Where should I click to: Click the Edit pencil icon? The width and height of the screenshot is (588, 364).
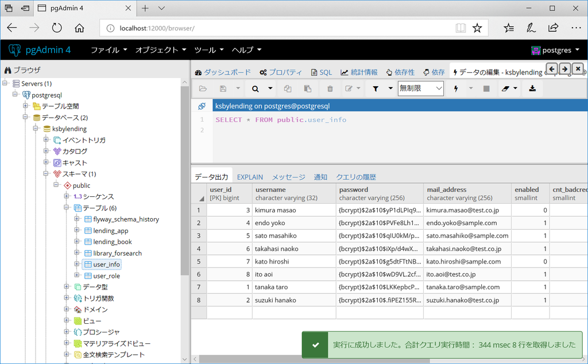[x=349, y=89]
